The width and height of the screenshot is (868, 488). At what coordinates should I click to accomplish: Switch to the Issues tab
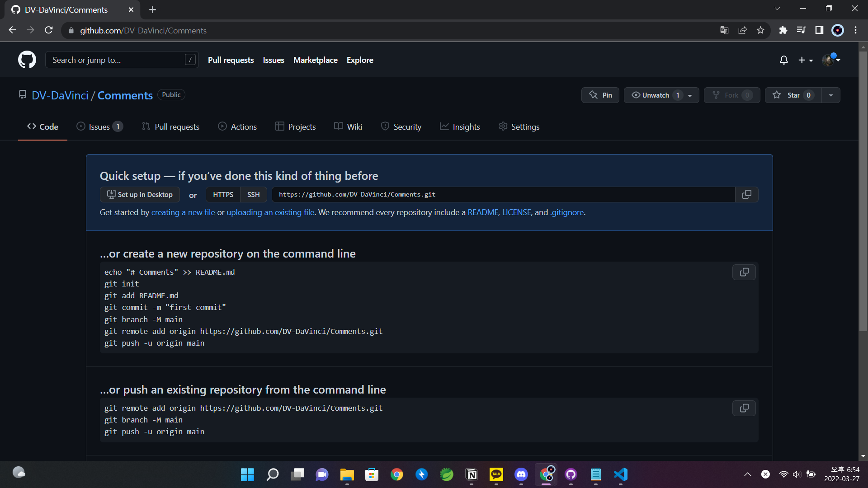(99, 127)
